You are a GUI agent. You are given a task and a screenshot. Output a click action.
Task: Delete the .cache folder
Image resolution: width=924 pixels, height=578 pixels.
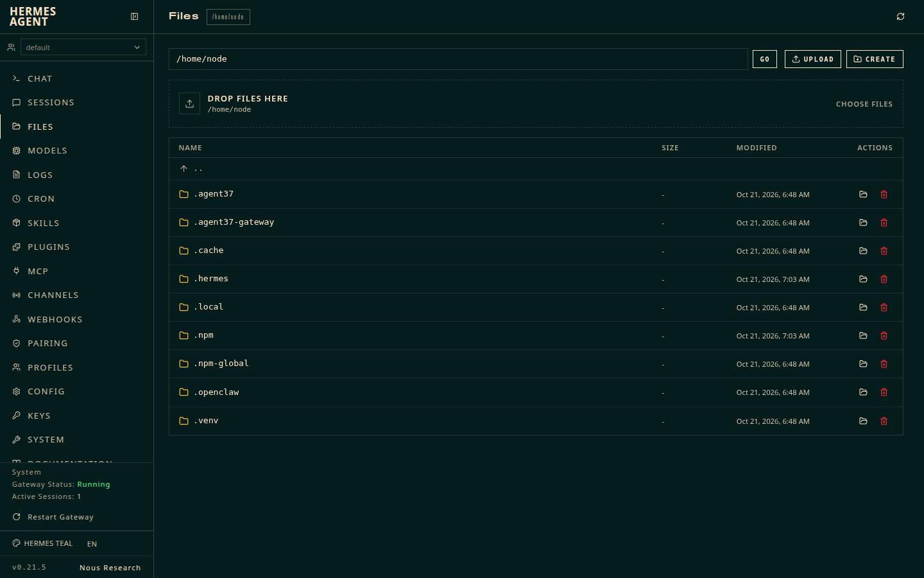click(884, 251)
